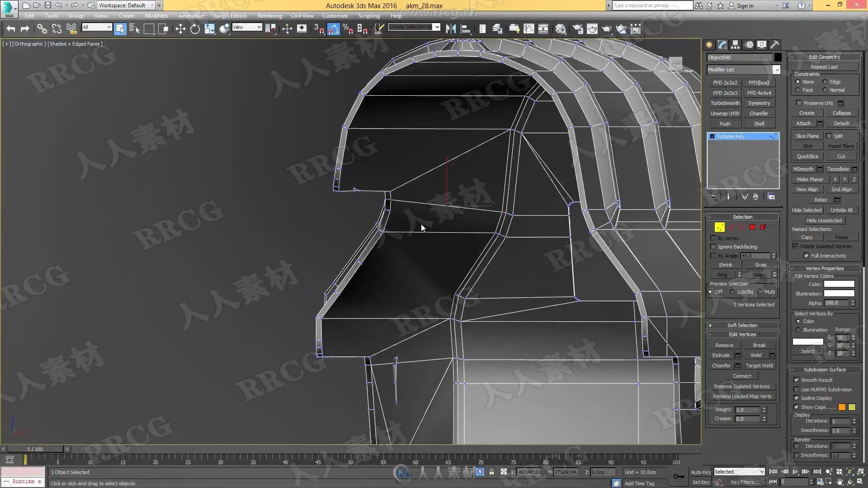868x488 pixels.
Task: Open the Mirror tool
Action: click(x=451, y=29)
